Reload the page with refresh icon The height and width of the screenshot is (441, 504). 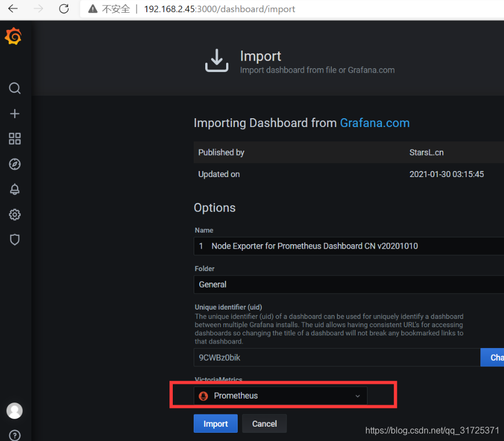(64, 9)
